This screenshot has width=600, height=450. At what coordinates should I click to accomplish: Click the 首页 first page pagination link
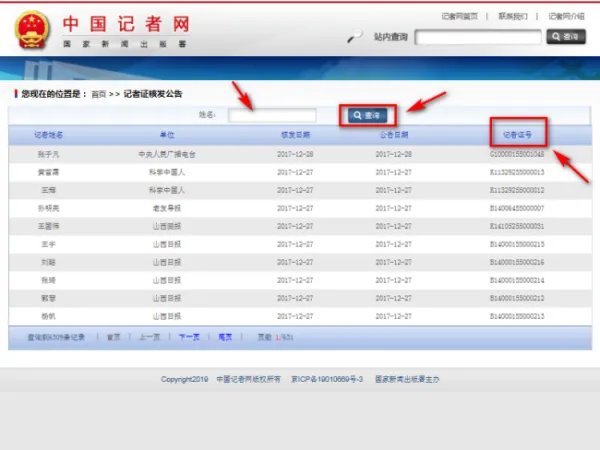click(115, 337)
